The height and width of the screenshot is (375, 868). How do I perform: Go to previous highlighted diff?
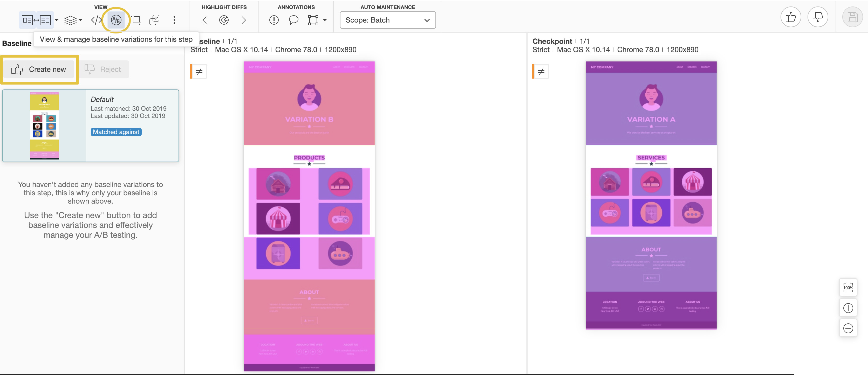204,20
